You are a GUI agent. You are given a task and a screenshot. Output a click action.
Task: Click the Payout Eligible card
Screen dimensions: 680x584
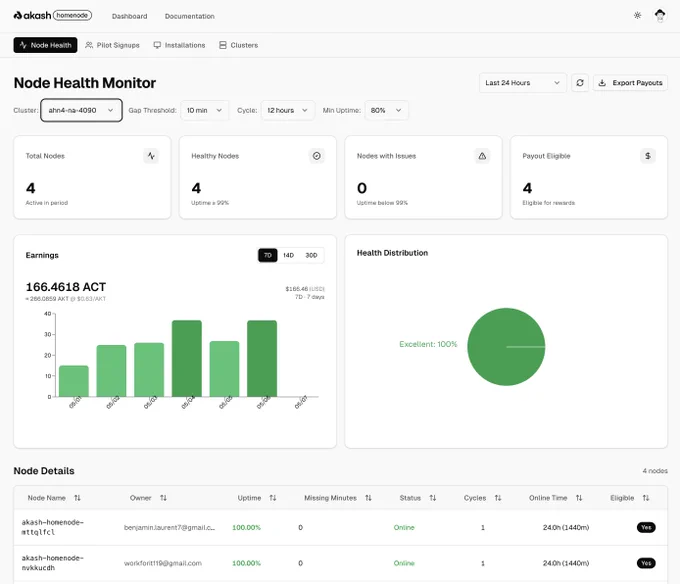coord(589,177)
